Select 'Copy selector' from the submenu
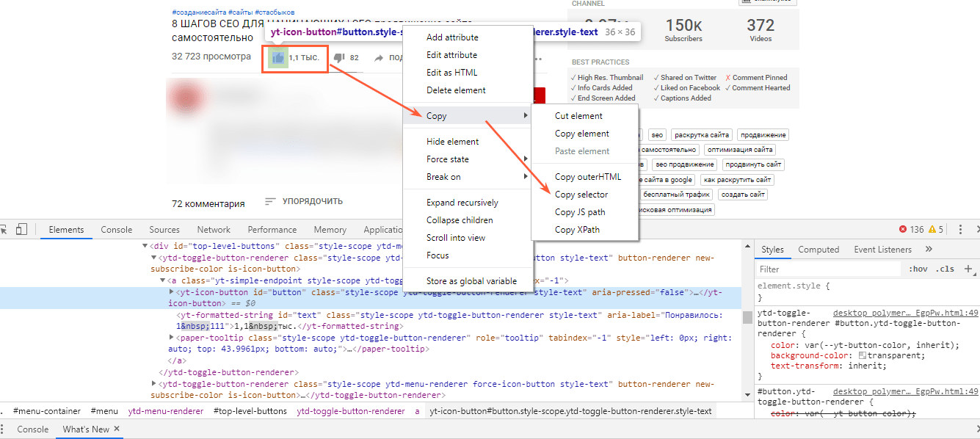Viewport: 980px width, 439px height. pos(581,195)
